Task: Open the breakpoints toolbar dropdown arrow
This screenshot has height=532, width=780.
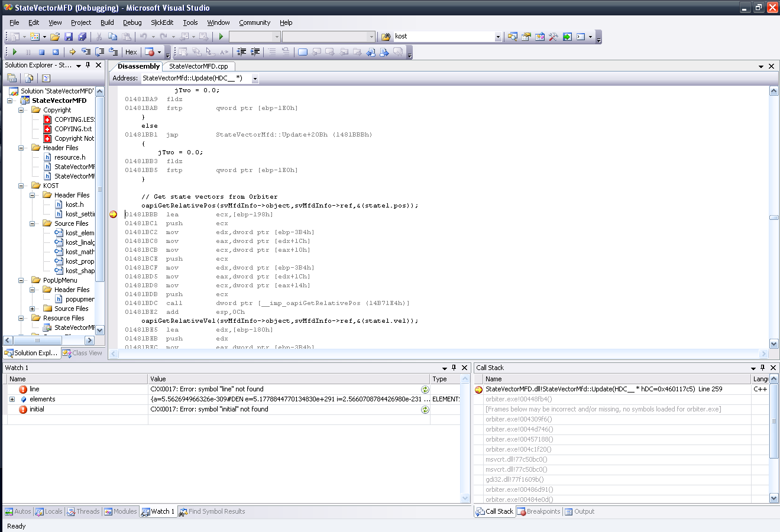Action: 159,52
